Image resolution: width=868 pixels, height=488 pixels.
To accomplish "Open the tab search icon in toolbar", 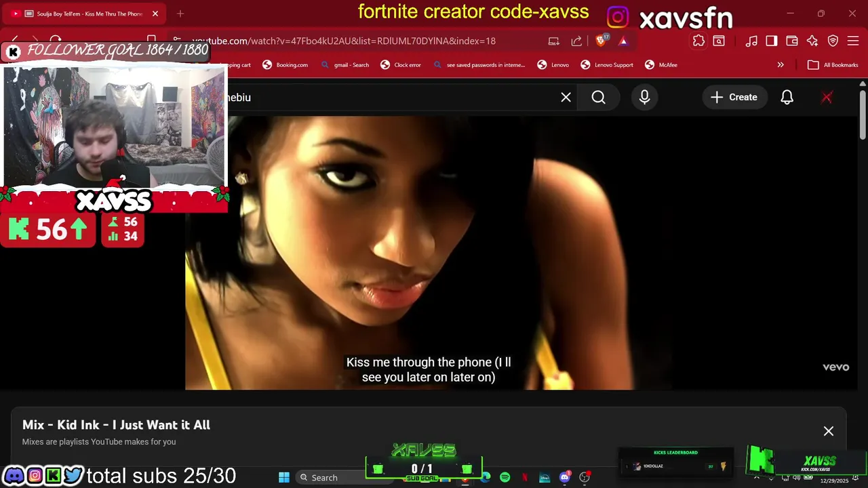I will coord(719,41).
